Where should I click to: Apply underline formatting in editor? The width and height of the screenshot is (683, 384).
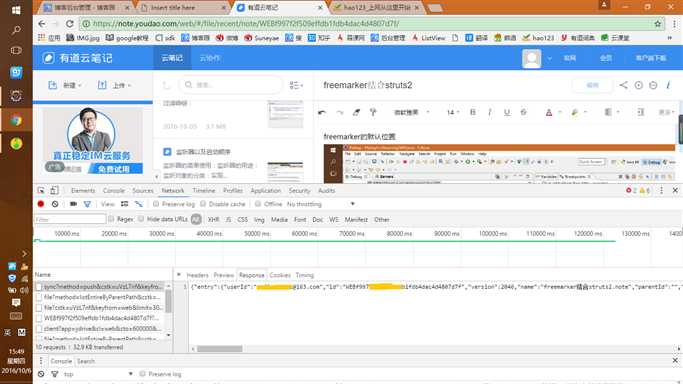(507, 112)
